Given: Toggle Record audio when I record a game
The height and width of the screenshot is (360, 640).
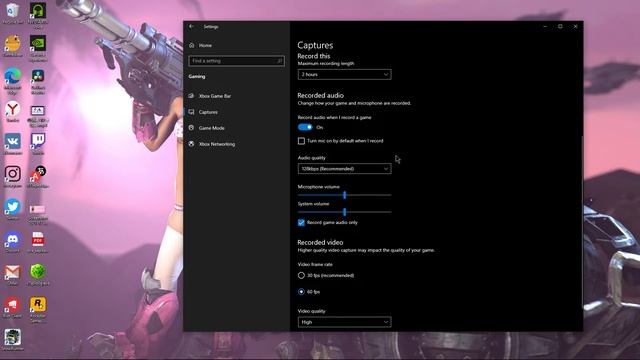Looking at the screenshot, I should 305,127.
